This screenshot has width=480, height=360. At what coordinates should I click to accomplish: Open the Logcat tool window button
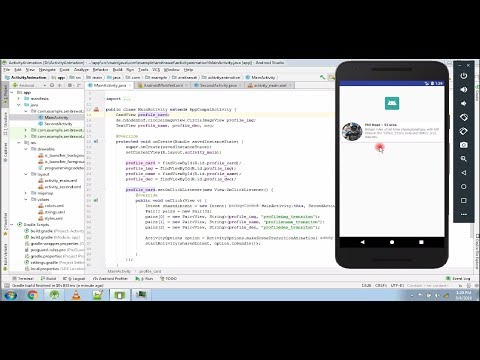tap(75, 278)
